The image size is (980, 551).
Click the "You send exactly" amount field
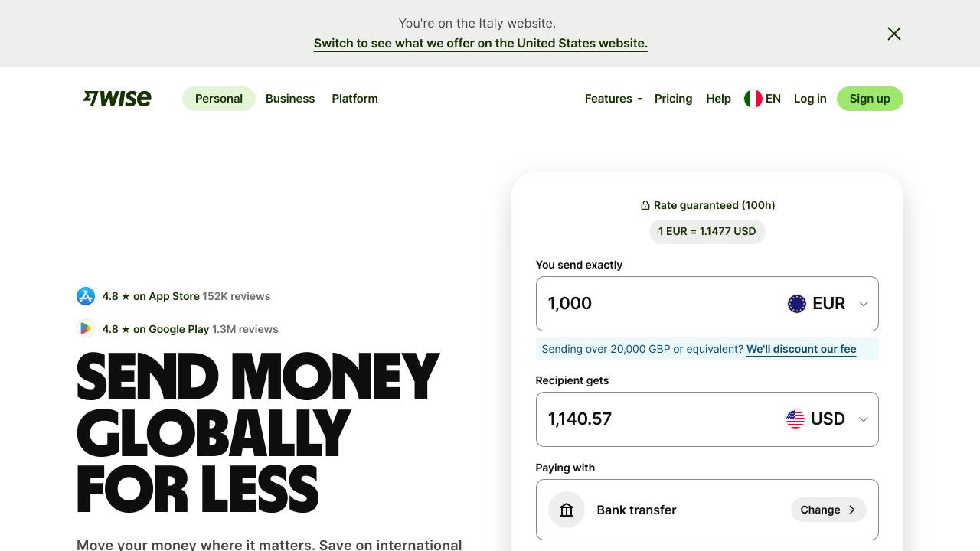click(658, 304)
